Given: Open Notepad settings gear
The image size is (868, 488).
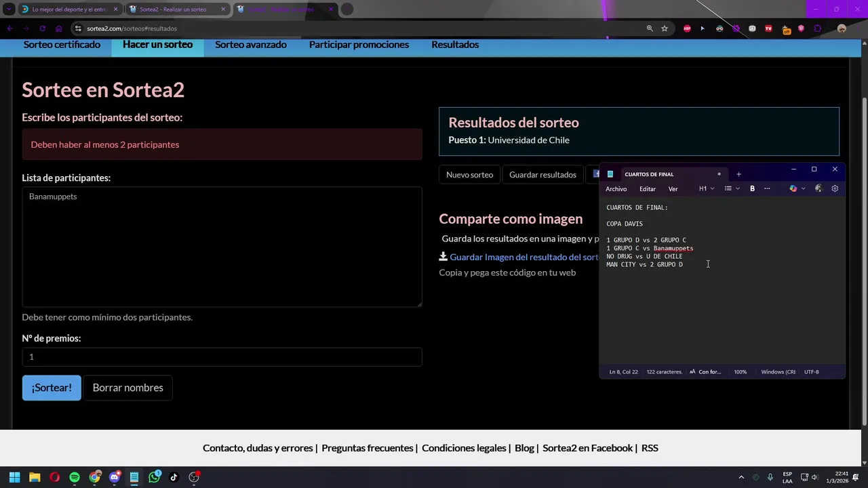Looking at the screenshot, I should click(835, 188).
